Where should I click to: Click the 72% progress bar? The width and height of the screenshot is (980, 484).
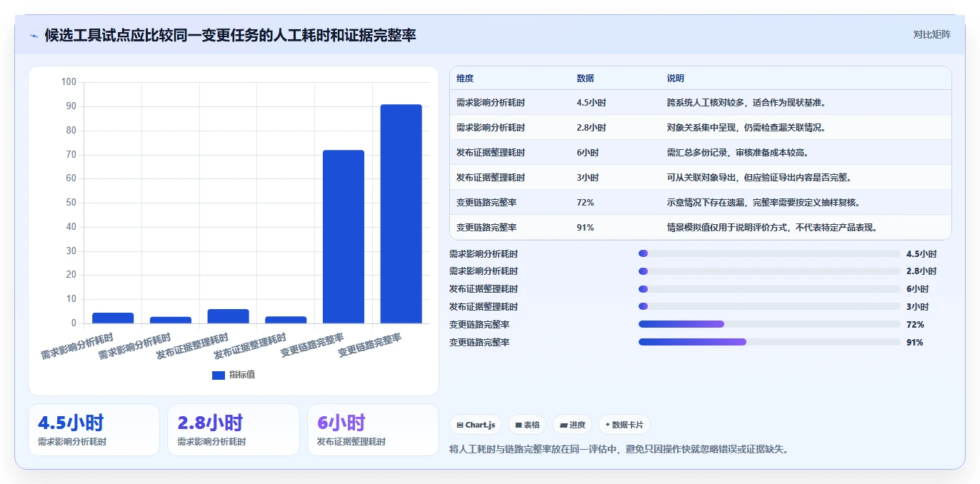pyautogui.click(x=769, y=324)
